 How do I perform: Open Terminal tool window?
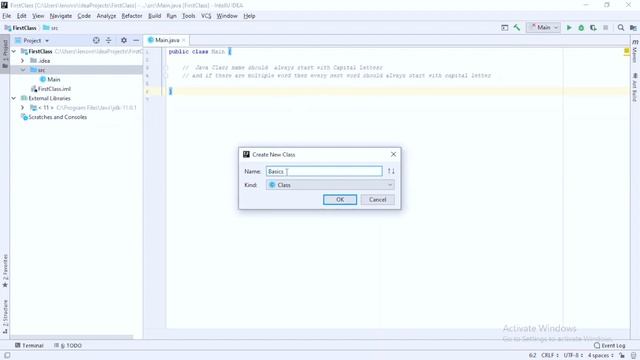click(x=29, y=345)
